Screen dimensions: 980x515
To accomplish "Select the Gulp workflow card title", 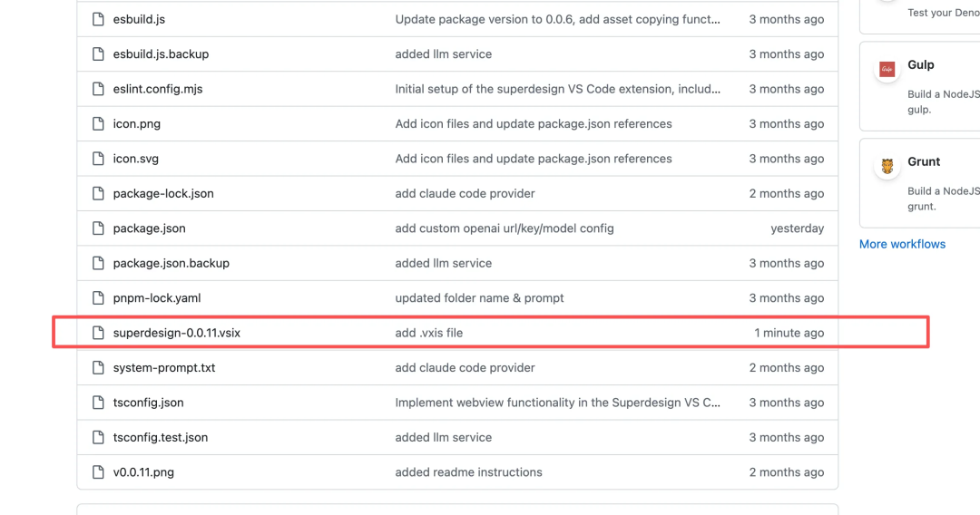I will tap(920, 65).
